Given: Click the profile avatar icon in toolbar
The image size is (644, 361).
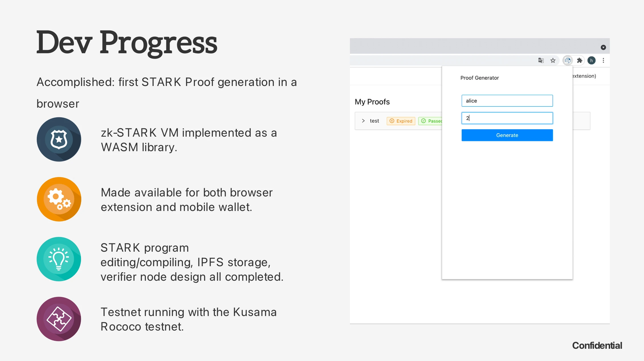Looking at the screenshot, I should pos(591,61).
